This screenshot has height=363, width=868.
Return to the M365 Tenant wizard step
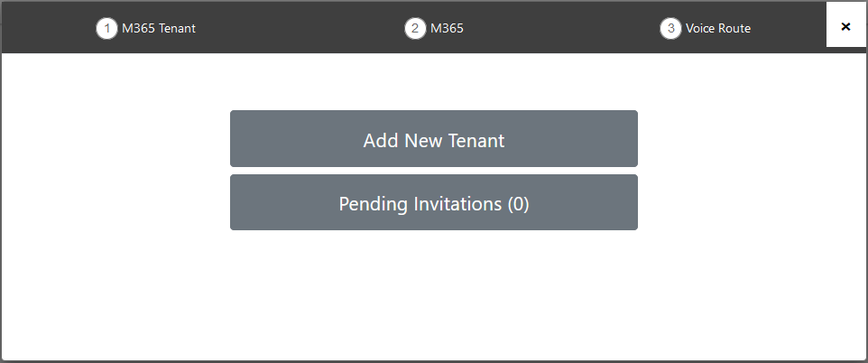pyautogui.click(x=159, y=28)
